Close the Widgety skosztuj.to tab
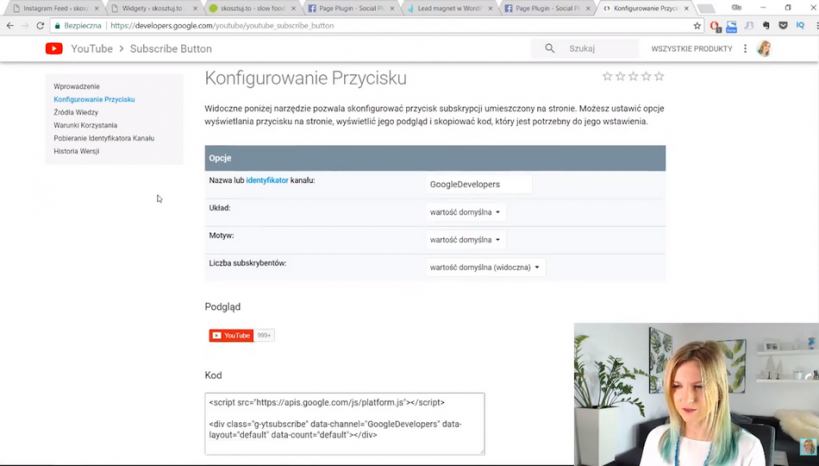This screenshot has height=466, width=819. pos(195,8)
